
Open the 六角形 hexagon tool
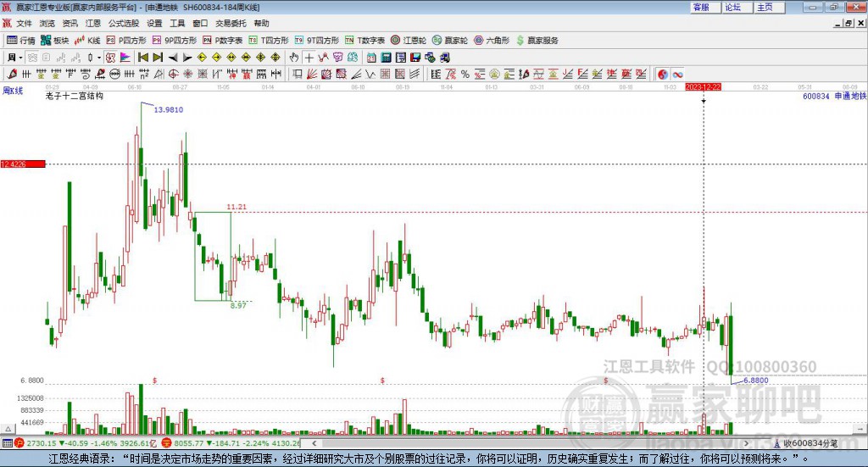pos(492,41)
